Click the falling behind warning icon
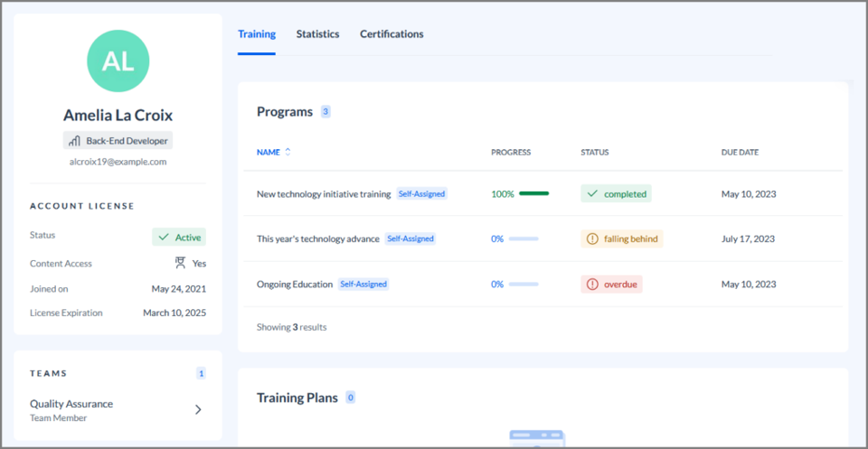 pyautogui.click(x=592, y=239)
